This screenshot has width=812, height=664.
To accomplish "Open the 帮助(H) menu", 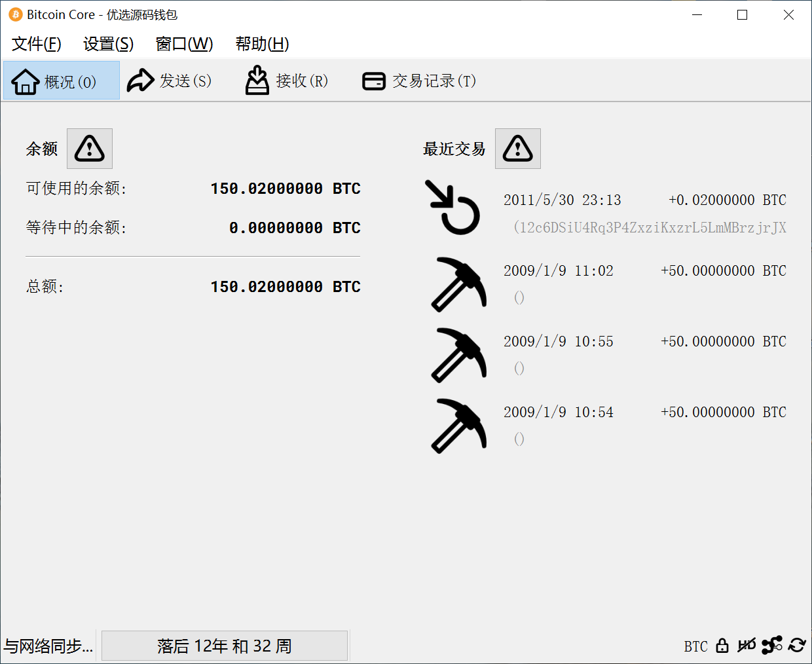I will pyautogui.click(x=262, y=44).
